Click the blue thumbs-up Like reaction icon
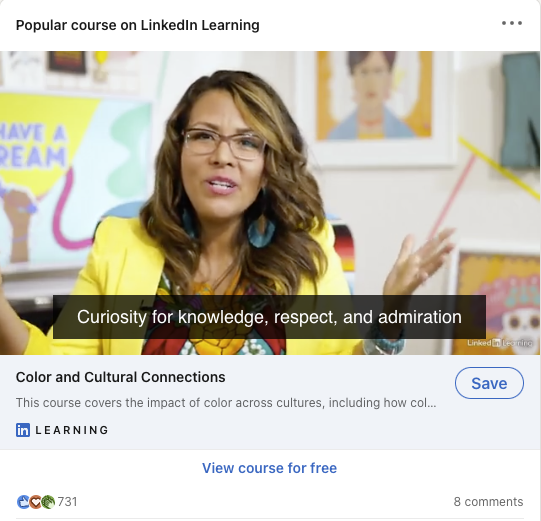This screenshot has width=541, height=521. [x=23, y=502]
